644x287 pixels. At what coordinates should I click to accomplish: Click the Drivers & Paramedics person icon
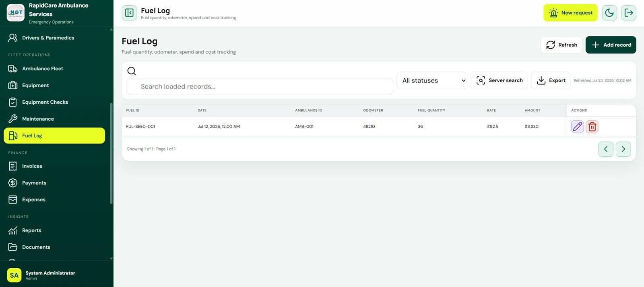[x=13, y=38]
